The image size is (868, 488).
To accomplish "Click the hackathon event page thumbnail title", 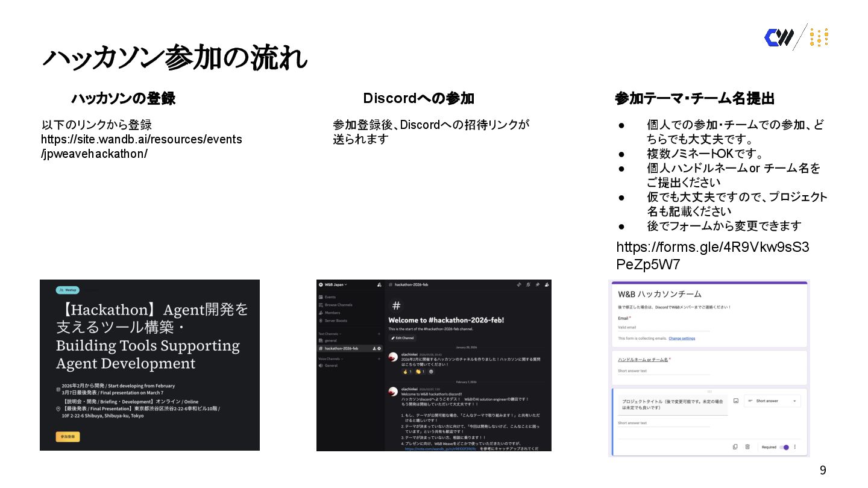I will tap(152, 336).
